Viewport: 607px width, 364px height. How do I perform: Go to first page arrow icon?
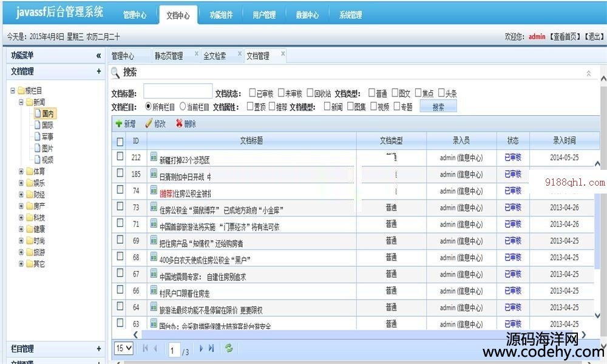[x=145, y=348]
